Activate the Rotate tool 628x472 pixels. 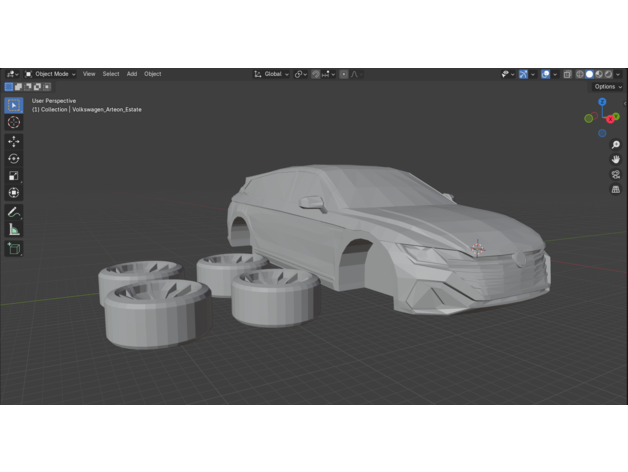[14, 159]
